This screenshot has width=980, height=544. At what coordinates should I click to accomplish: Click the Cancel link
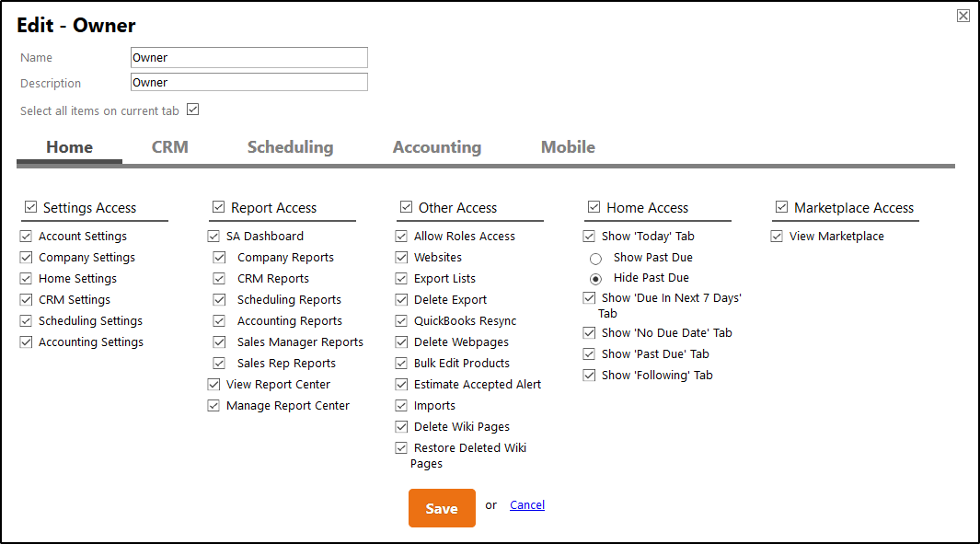tap(526, 504)
